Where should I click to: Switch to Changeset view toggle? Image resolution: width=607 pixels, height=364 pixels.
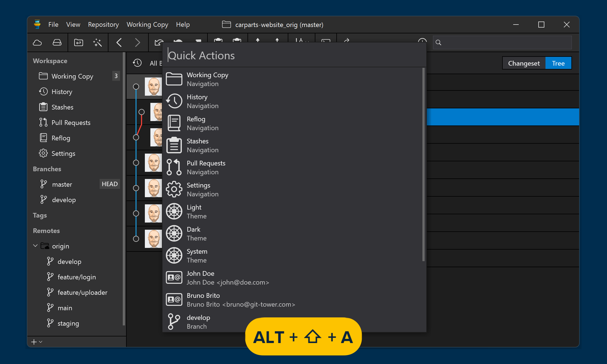click(523, 63)
